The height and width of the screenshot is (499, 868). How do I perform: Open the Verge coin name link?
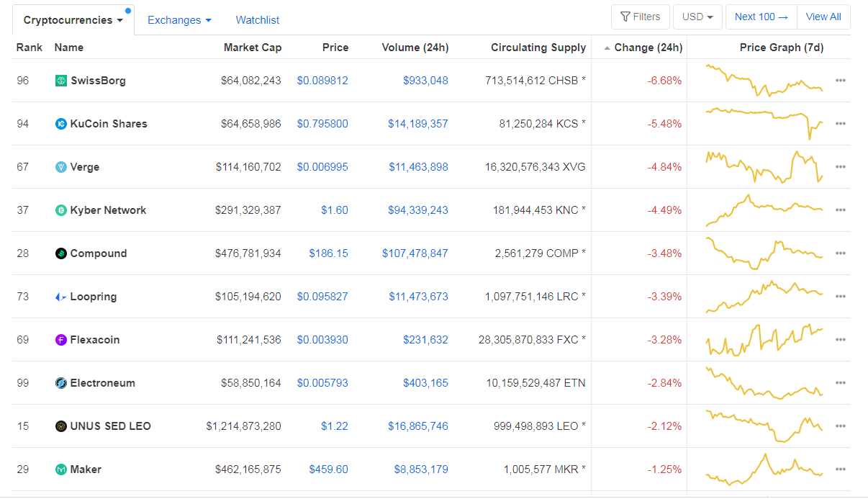click(x=85, y=167)
